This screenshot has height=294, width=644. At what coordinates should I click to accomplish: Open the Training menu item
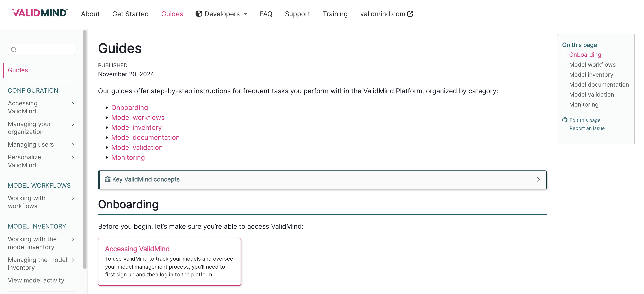tap(335, 14)
